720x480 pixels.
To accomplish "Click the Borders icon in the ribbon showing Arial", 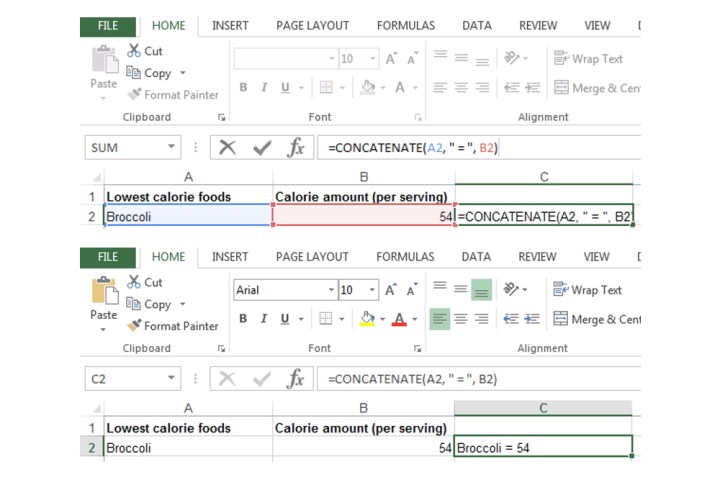I will (324, 320).
